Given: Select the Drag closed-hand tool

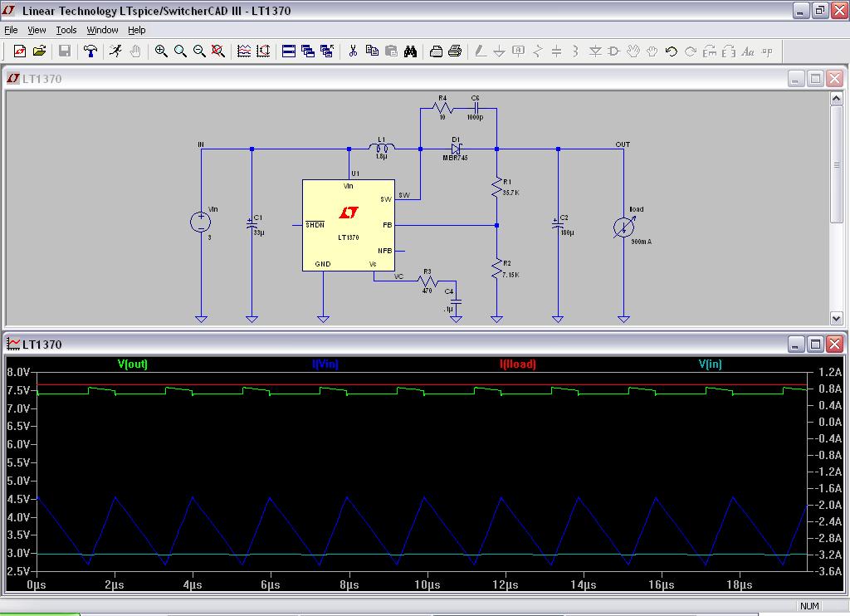Looking at the screenshot, I should click(652, 51).
